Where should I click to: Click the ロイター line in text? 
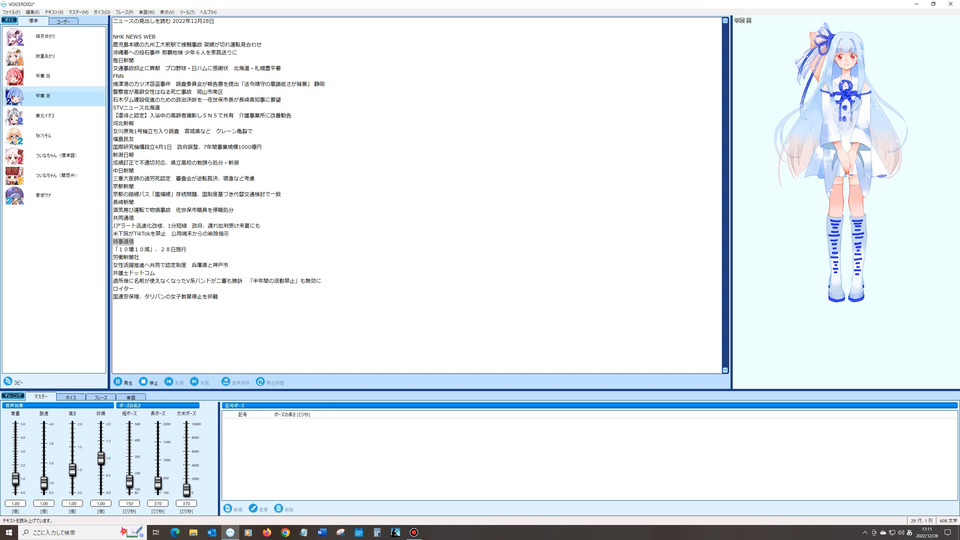coord(123,288)
